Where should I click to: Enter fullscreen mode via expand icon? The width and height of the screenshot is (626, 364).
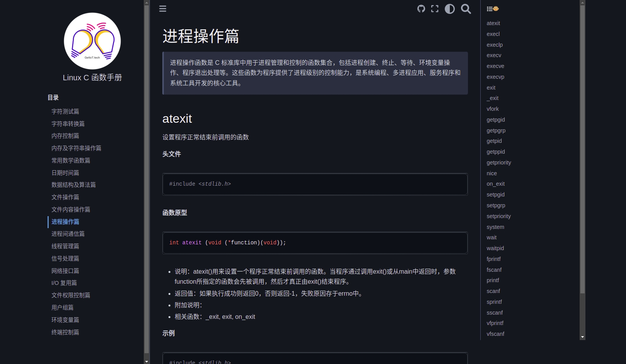pos(435,9)
